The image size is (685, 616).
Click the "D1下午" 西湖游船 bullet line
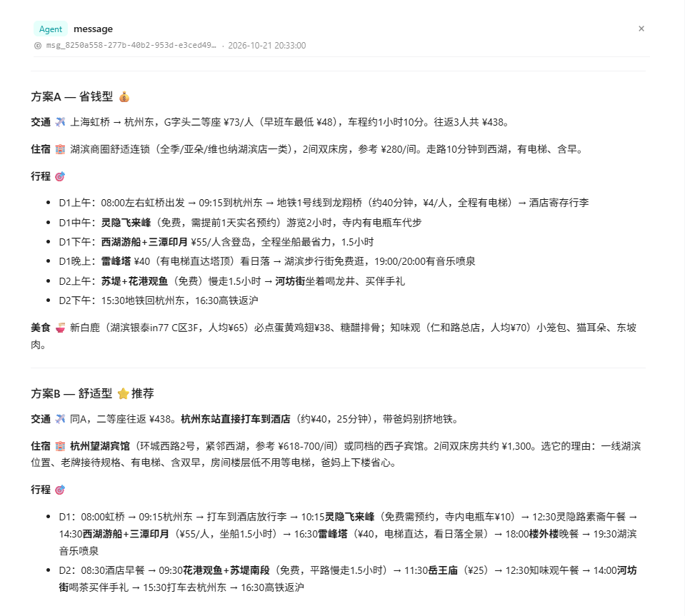(216, 242)
